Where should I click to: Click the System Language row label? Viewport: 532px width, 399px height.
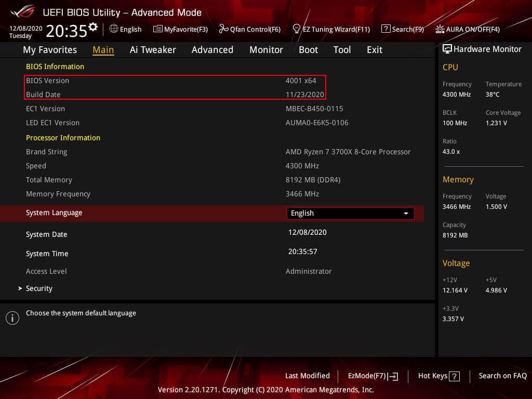(x=54, y=212)
